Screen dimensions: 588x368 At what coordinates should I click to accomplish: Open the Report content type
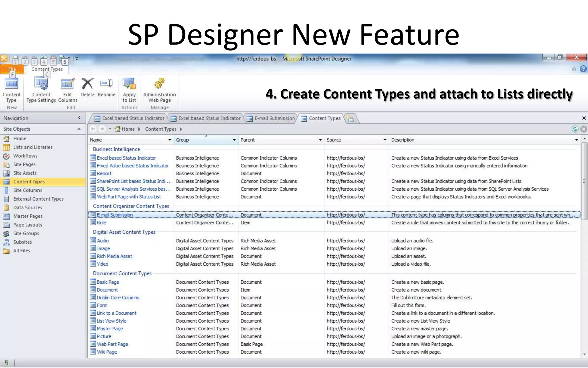pos(104,173)
